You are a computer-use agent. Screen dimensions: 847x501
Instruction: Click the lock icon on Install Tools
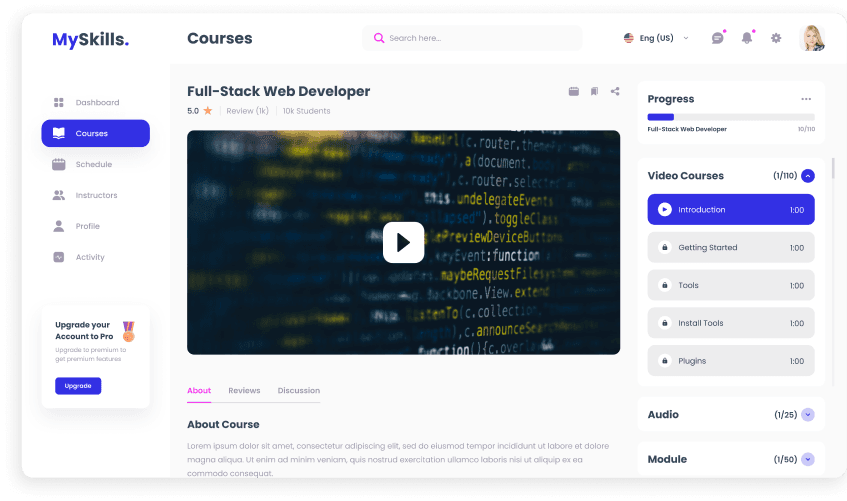(x=665, y=323)
